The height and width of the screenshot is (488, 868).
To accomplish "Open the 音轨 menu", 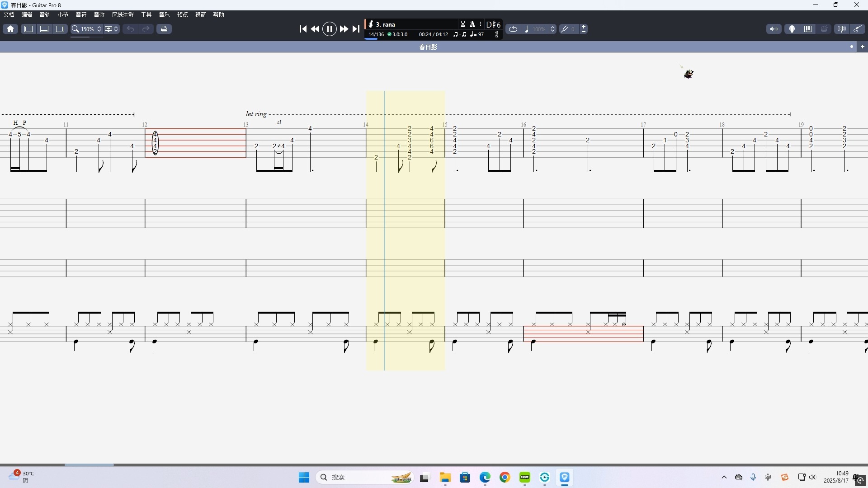I will (45, 15).
